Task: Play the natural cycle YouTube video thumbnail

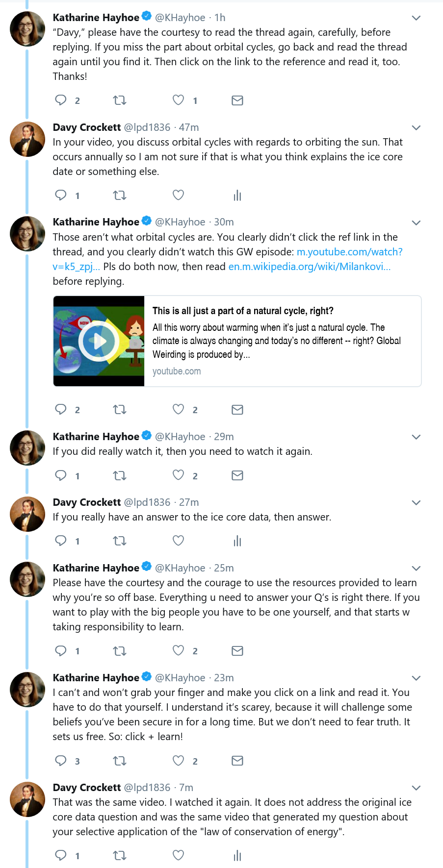Action: [x=99, y=341]
